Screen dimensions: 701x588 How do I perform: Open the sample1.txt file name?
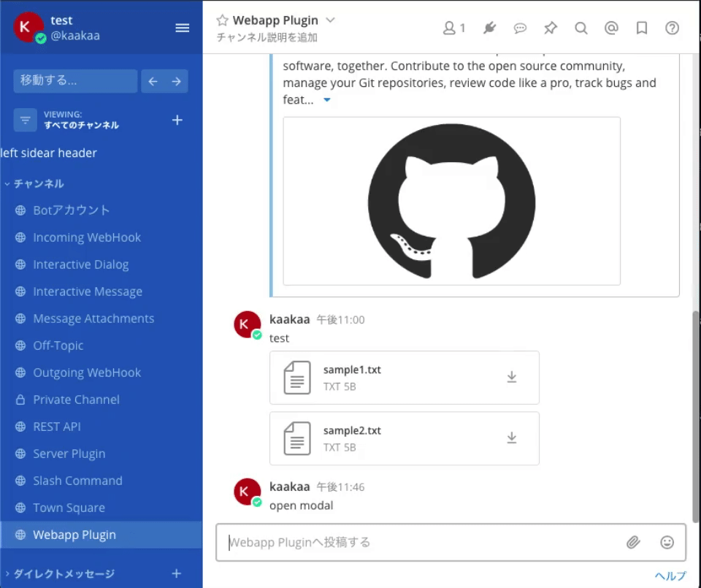tap(352, 370)
